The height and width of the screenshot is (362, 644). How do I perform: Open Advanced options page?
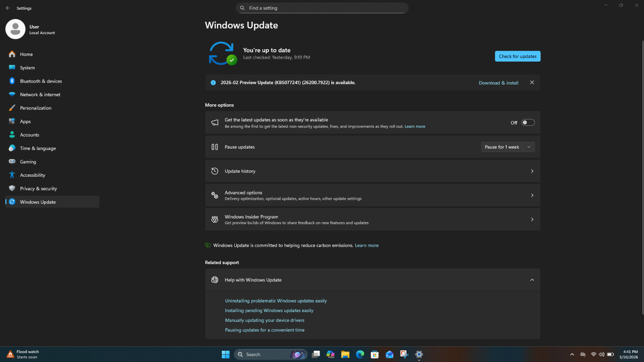pyautogui.click(x=373, y=195)
